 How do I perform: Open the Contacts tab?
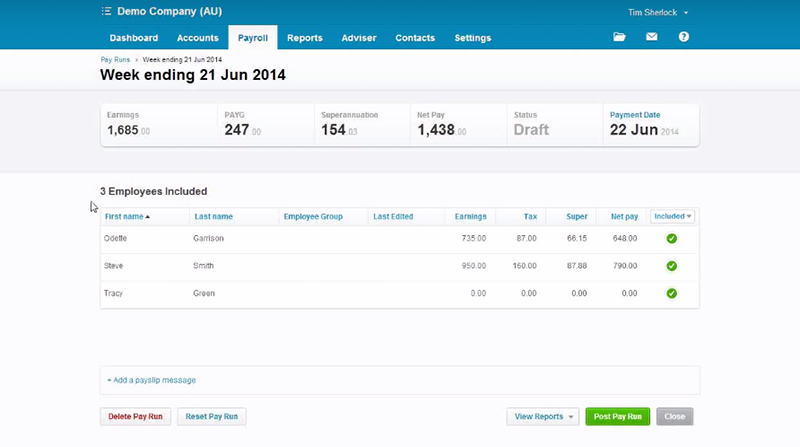[x=415, y=38]
